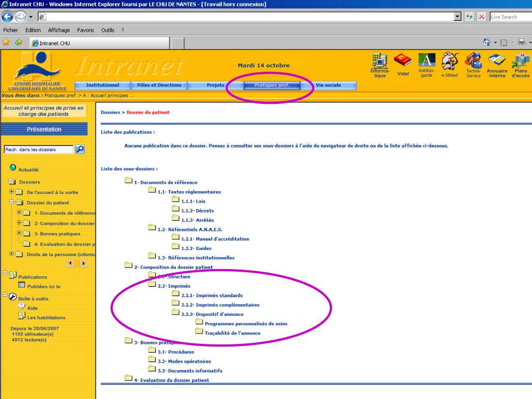Go forward with the browser Forward arrow
This screenshot has width=532, height=399.
click(x=20, y=17)
